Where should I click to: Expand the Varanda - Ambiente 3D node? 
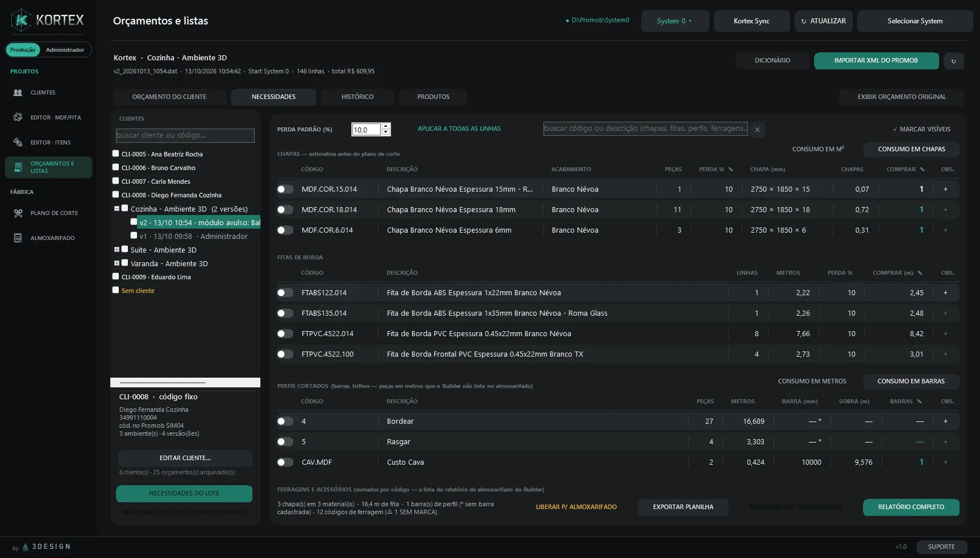pos(117,263)
